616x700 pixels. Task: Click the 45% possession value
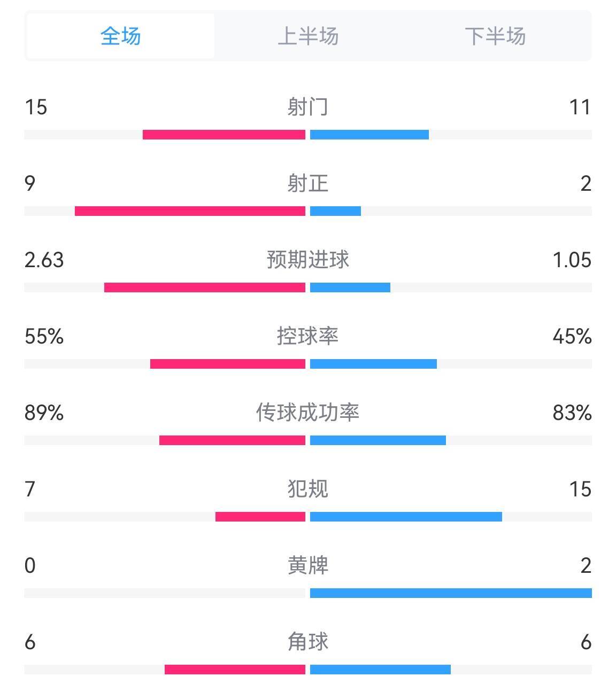pyautogui.click(x=572, y=337)
